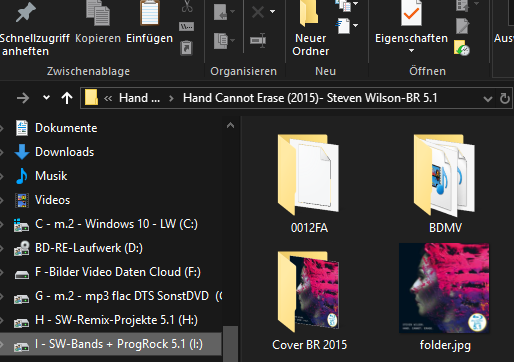The width and height of the screenshot is (514, 362).
Task: Navigate up one folder level
Action: tap(67, 98)
